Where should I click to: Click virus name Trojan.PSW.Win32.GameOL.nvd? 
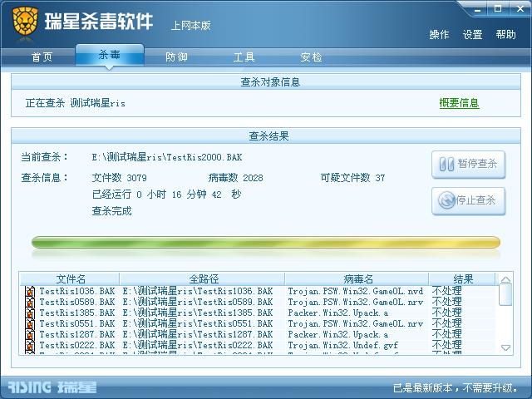coord(356,292)
